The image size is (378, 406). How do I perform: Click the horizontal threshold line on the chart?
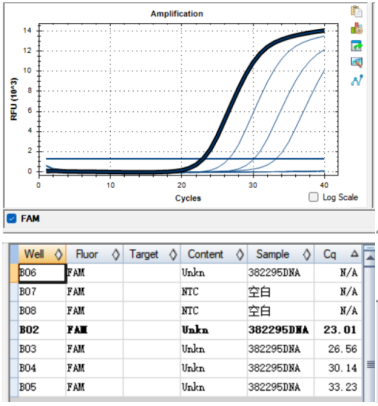pyautogui.click(x=185, y=159)
